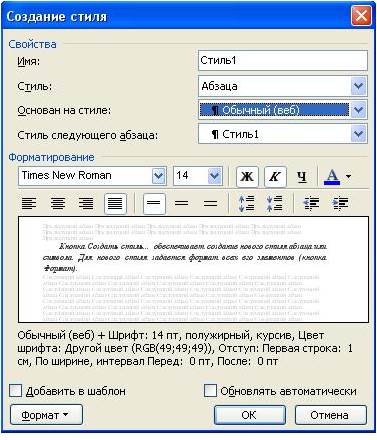Open the 'Основан на стиле' dropdown

coord(359,110)
